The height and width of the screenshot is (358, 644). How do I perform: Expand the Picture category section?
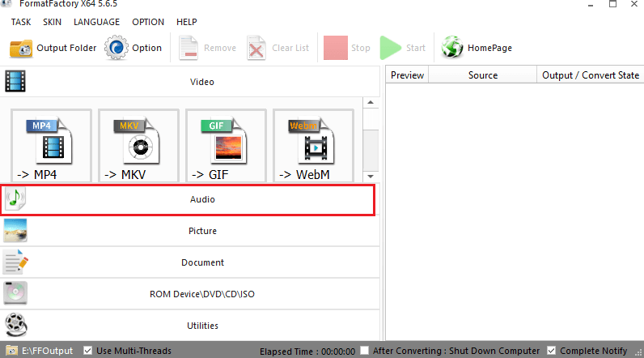[x=190, y=231]
